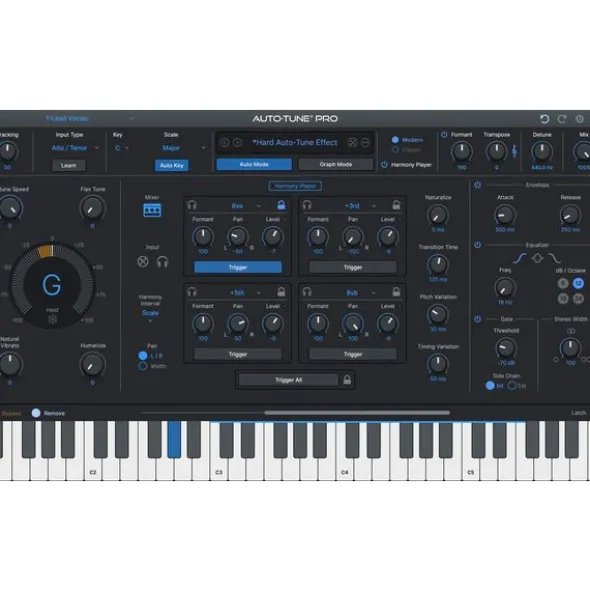Toggle the Equalizer power button
Viewport: 590px width, 591px height.
point(478,245)
